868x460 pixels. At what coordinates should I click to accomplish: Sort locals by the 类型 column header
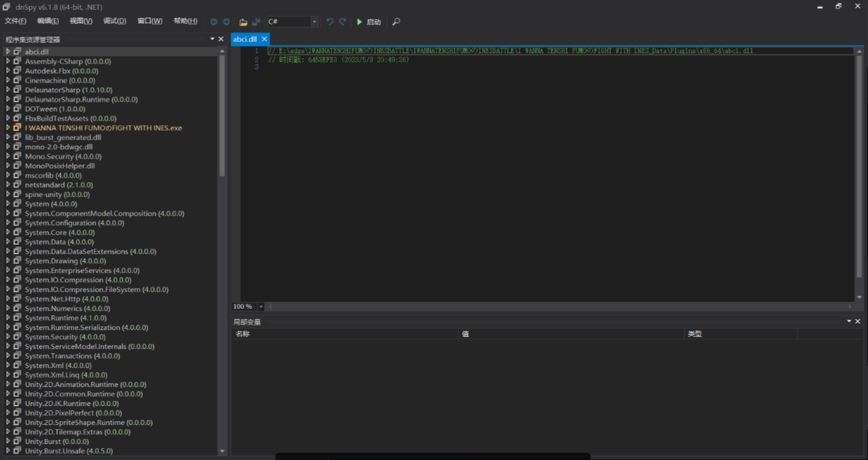point(741,334)
